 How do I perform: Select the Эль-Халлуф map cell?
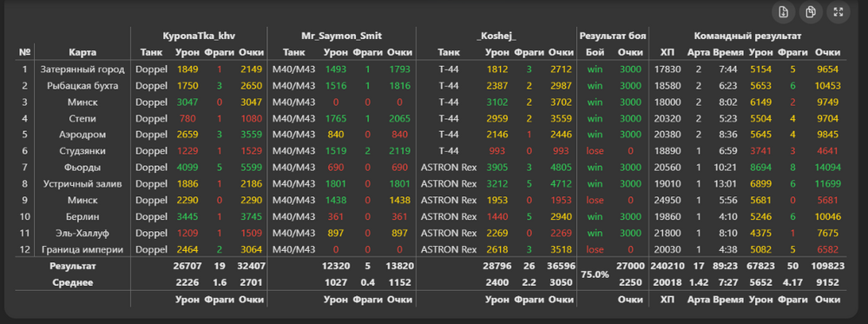[82, 233]
